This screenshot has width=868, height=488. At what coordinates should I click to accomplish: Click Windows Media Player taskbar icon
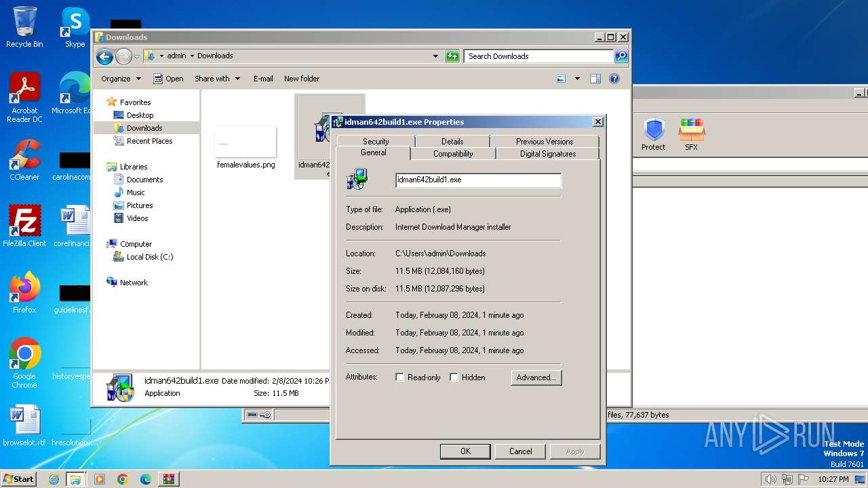point(100,479)
